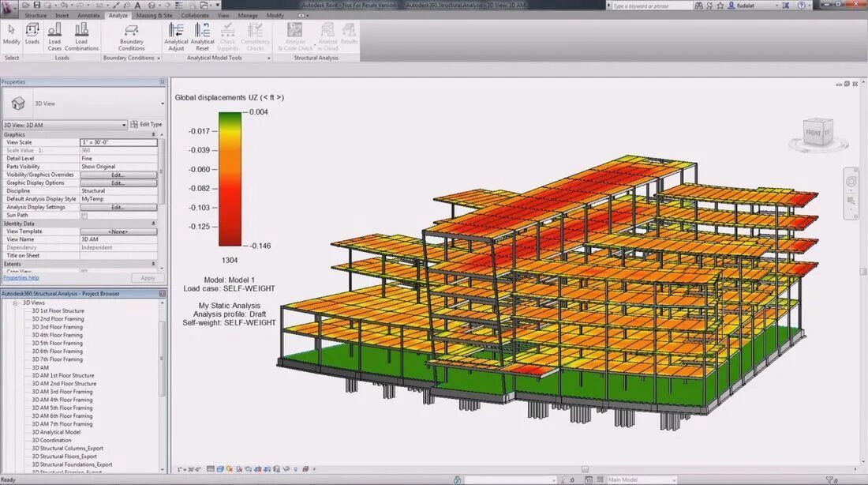The height and width of the screenshot is (485, 868).
Task: Open the analysis Results tool
Action: (349, 35)
